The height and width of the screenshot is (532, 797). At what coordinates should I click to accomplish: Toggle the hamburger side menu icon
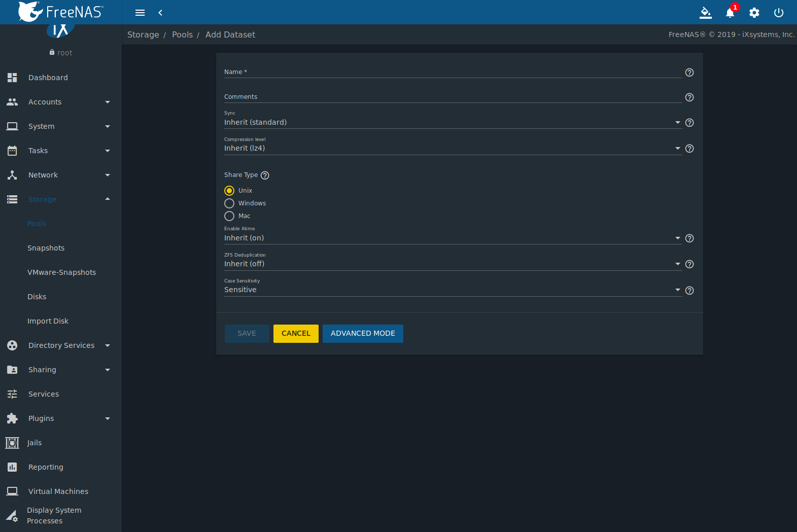(140, 13)
